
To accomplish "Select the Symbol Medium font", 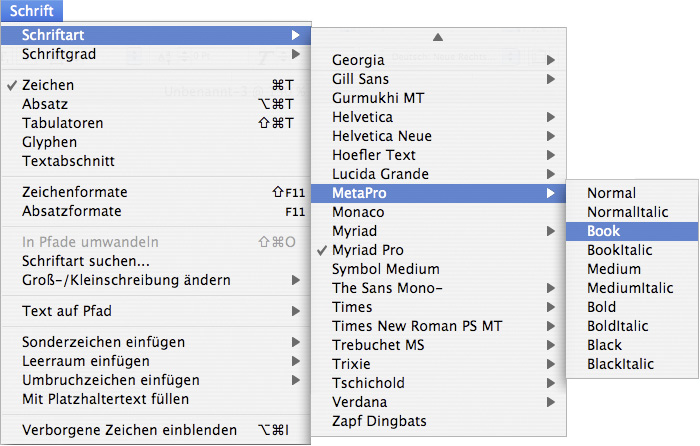I will (439, 269).
